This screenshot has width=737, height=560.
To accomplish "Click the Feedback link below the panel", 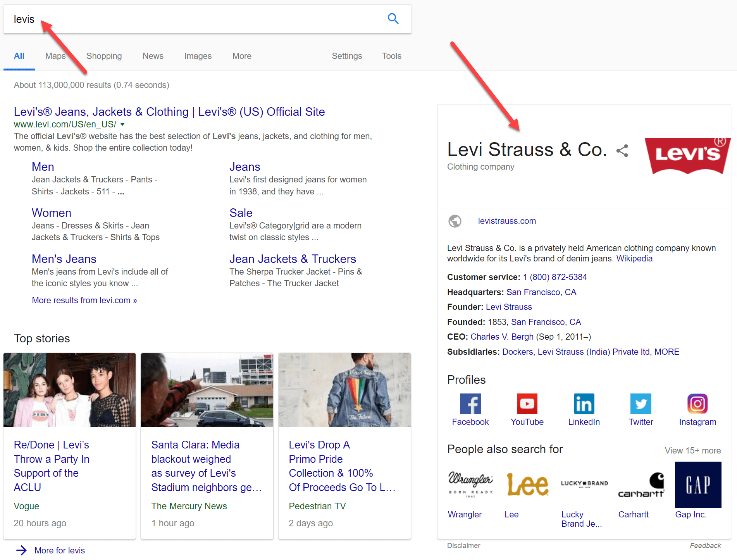I will (x=705, y=546).
